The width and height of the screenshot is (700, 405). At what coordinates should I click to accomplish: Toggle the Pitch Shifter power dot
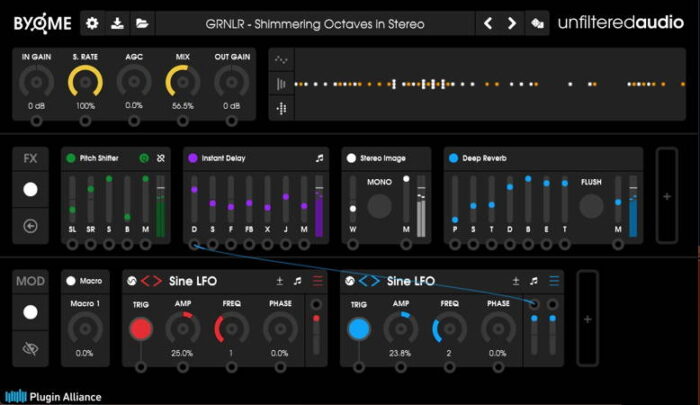click(x=70, y=158)
